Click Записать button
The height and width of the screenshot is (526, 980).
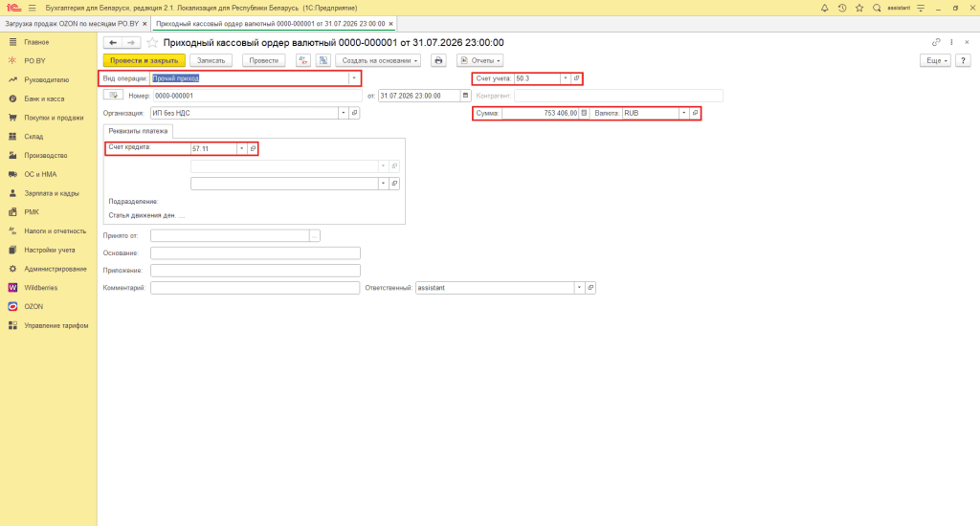tap(212, 60)
